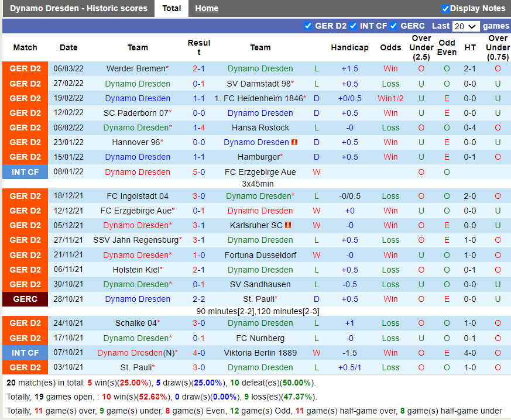Click the Dynamo Dresden - Historic scores heading
The width and height of the screenshot is (511, 420).
pos(78,8)
